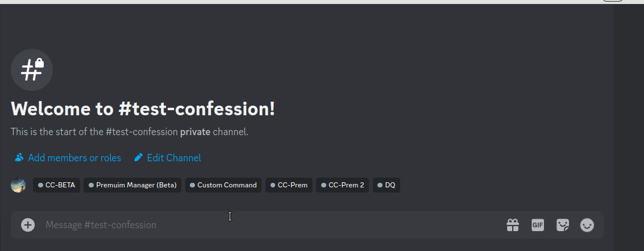The height and width of the screenshot is (251, 644).
Task: Click the DQ role chip
Action: [387, 185]
